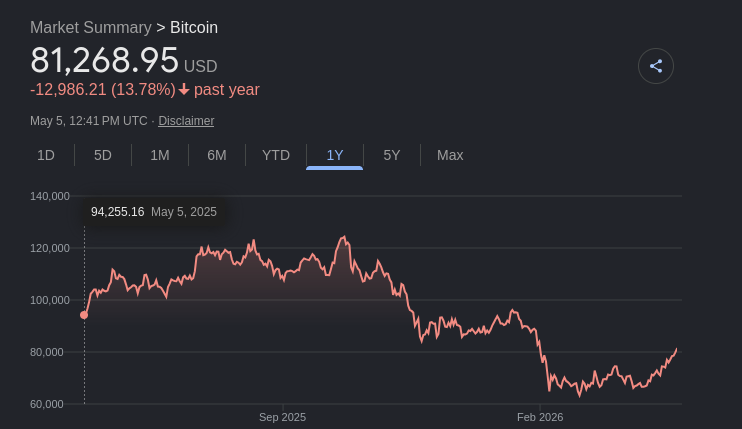
Task: Click the Feb 2026 axis label
Action: click(540, 417)
